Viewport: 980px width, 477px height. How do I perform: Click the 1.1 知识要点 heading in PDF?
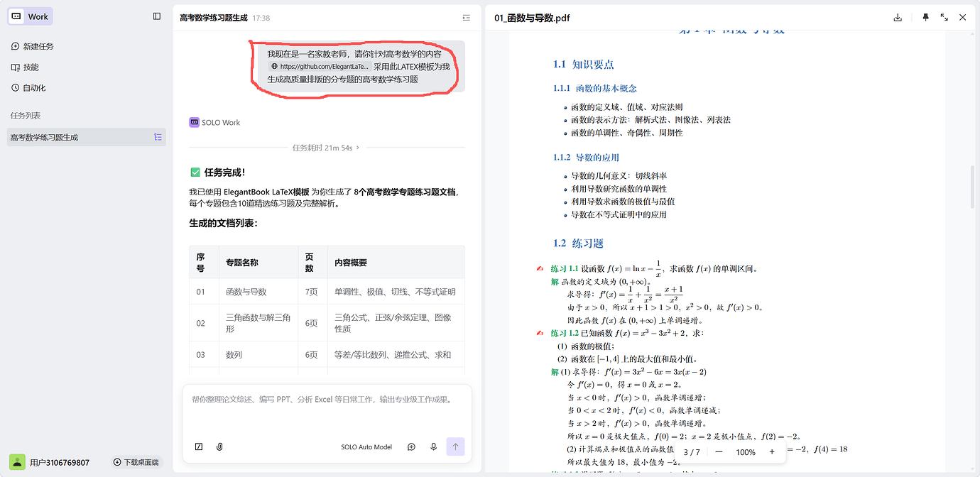[584, 65]
